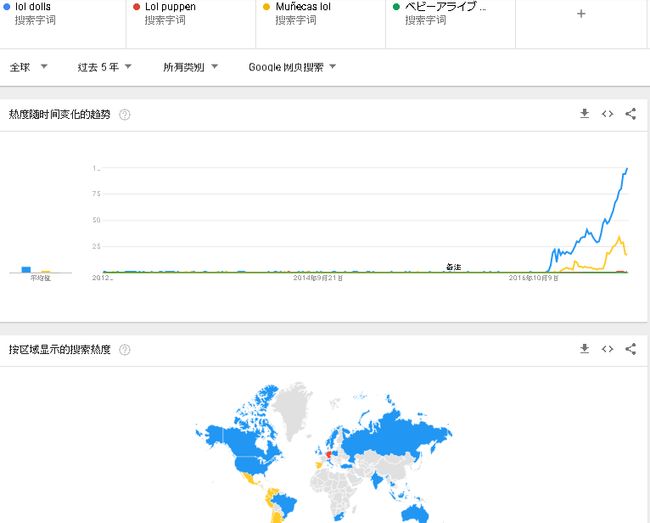Screen dimensions: 650x523
Task: Click the peak of blue trend line
Action: coord(627,169)
